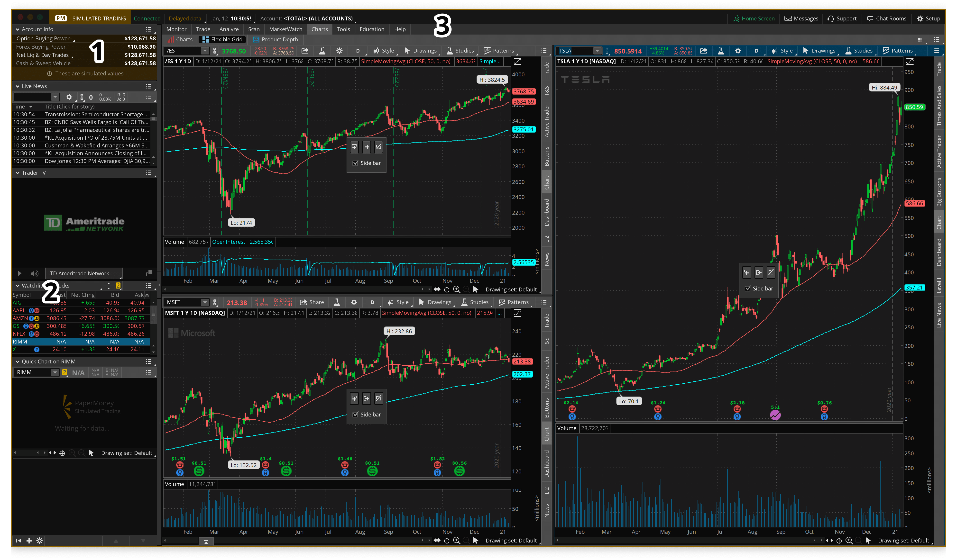Toggle /ES symbol link clip icon
This screenshot has width=957, height=560.
coord(215,51)
